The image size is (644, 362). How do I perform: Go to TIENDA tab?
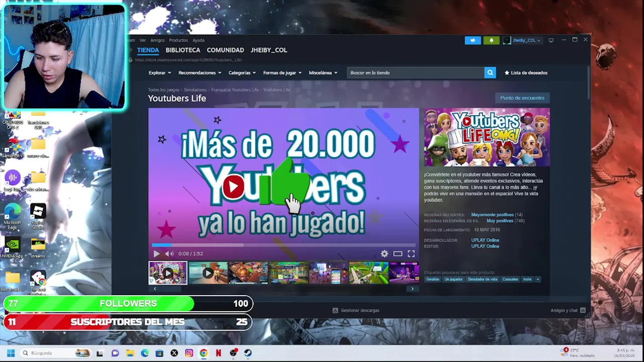(x=148, y=50)
